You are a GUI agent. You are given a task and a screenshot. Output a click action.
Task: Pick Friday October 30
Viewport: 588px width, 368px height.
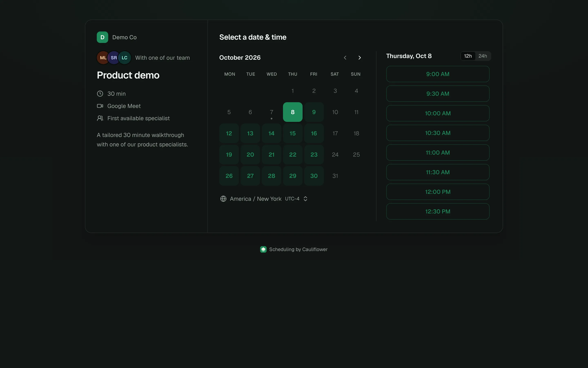pyautogui.click(x=314, y=176)
